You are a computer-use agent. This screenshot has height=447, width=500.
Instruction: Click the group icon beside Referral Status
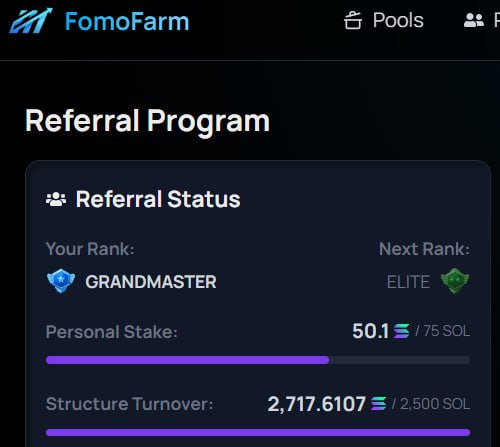56,199
